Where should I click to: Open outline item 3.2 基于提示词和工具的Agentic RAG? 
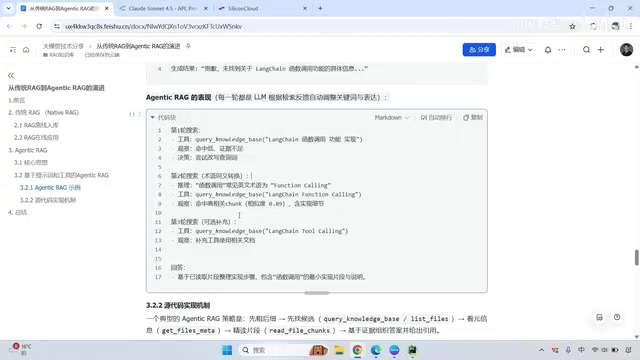[x=61, y=175]
